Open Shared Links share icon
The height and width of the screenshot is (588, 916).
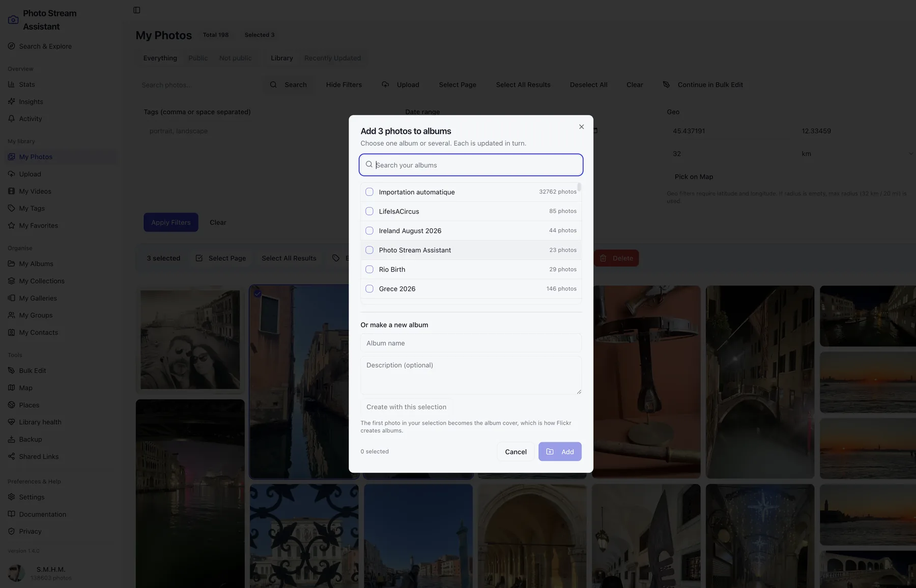click(x=11, y=456)
